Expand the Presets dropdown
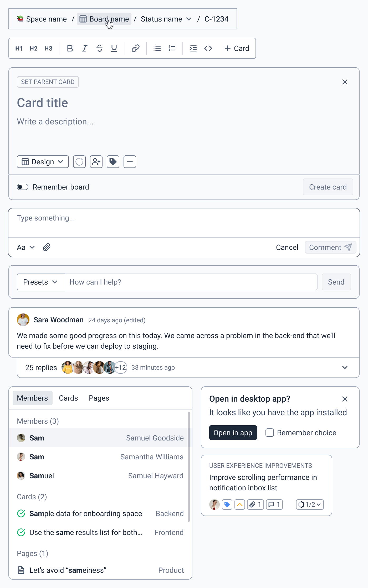Screen dimensions: 368x588 pyautogui.click(x=41, y=282)
